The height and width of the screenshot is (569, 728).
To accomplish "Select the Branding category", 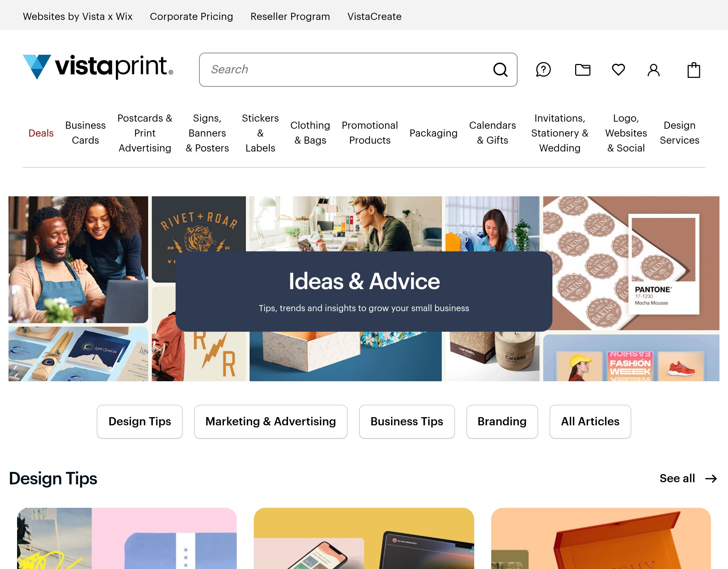I will pos(502,421).
